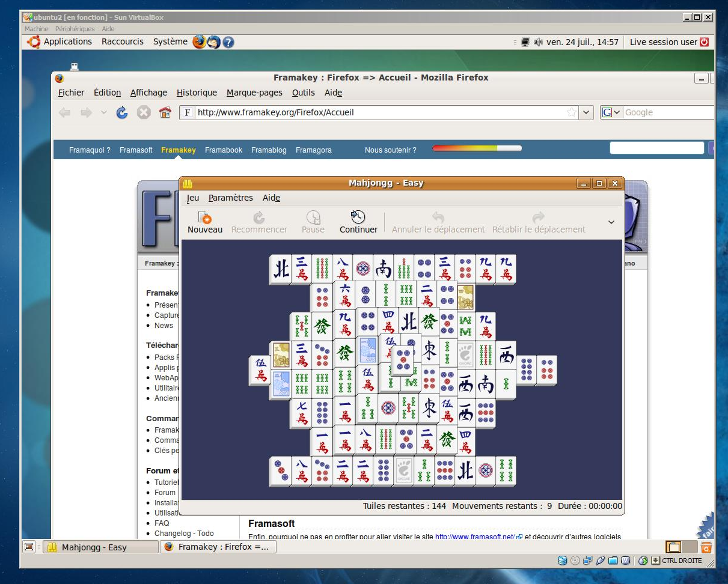728x584 pixels.
Task: Open the Framaquoi ? link on Framakey page
Action: [x=90, y=150]
